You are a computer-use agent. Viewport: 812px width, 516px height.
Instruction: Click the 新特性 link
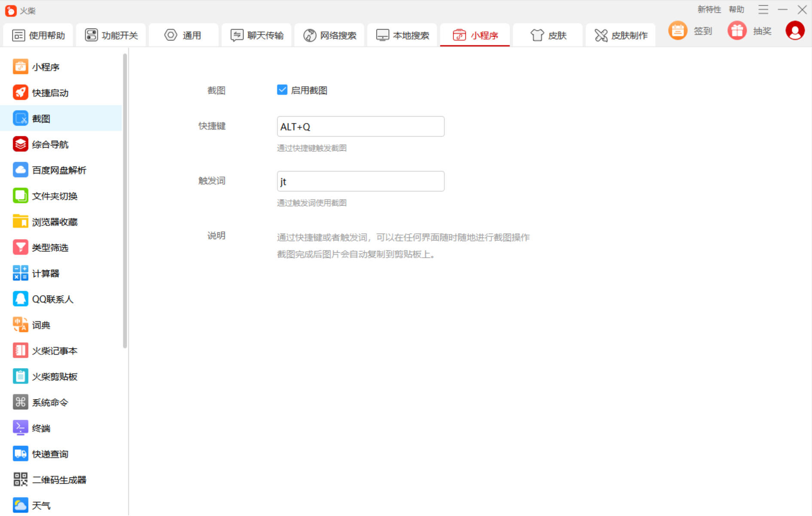click(x=709, y=9)
